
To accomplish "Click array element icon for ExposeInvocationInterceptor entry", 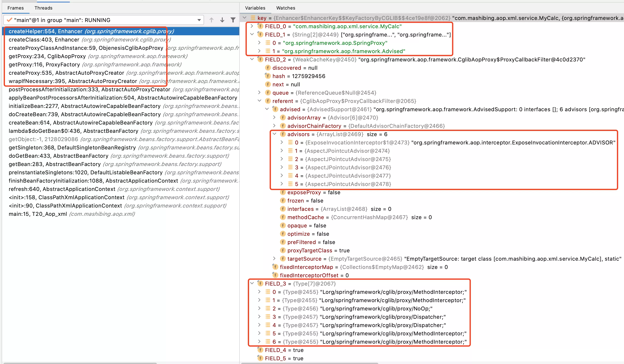I will pyautogui.click(x=290, y=142).
